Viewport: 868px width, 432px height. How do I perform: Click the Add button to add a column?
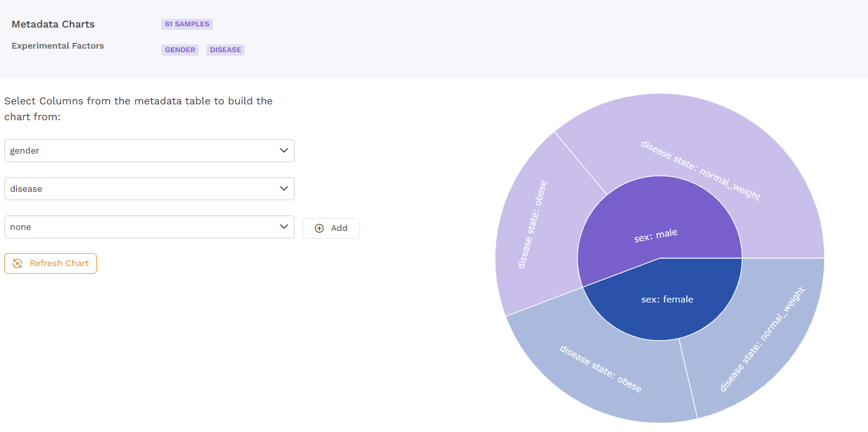tap(331, 228)
